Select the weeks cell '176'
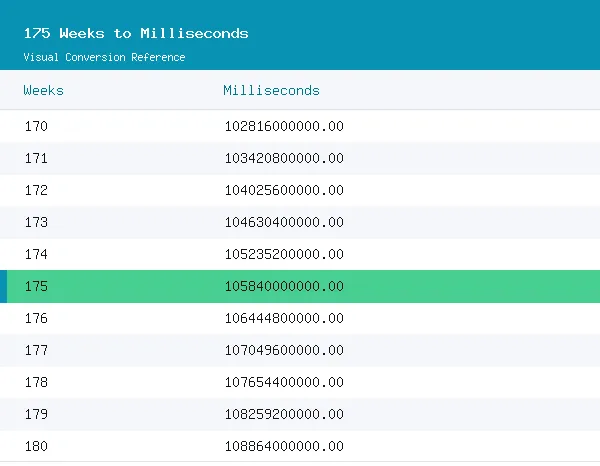Viewport: 600px width, 466px height. (36, 318)
